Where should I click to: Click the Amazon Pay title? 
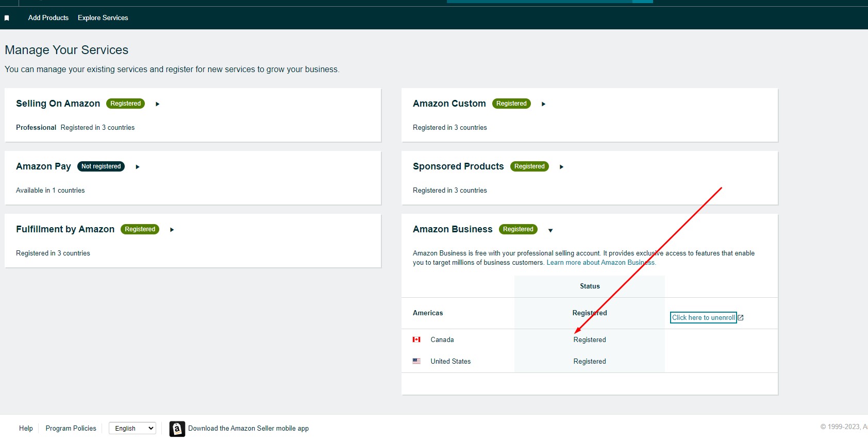tap(43, 166)
